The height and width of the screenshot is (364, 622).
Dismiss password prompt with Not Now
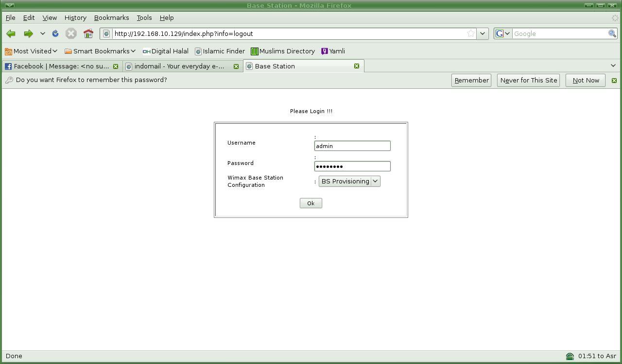point(586,80)
